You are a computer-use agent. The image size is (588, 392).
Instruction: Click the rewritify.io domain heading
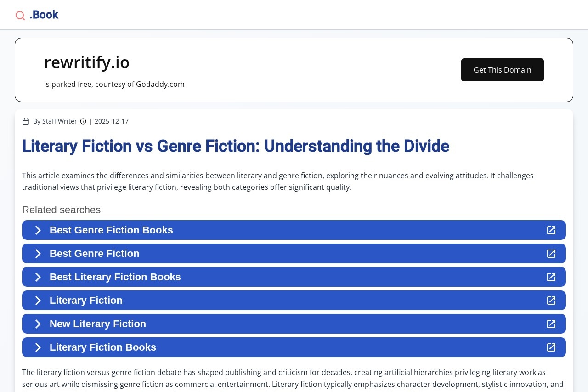point(87,62)
